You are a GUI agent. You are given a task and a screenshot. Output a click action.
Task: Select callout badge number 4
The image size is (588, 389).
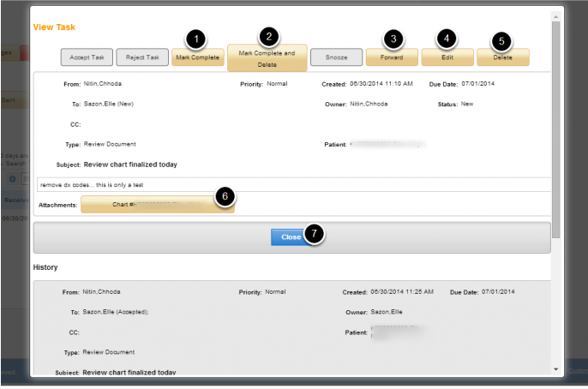[446, 39]
